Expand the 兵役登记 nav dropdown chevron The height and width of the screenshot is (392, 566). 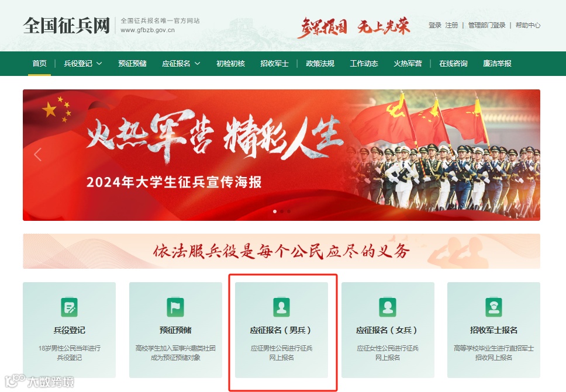click(x=99, y=64)
